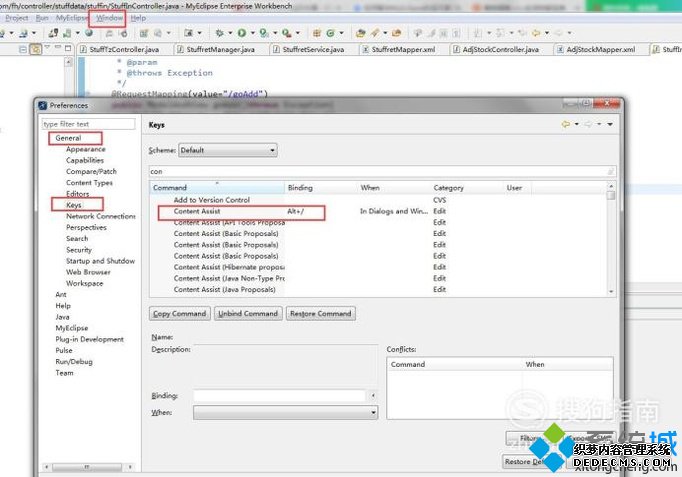This screenshot has width=682, height=477.
Task: Open the Scheme Default combo box
Action: (228, 150)
